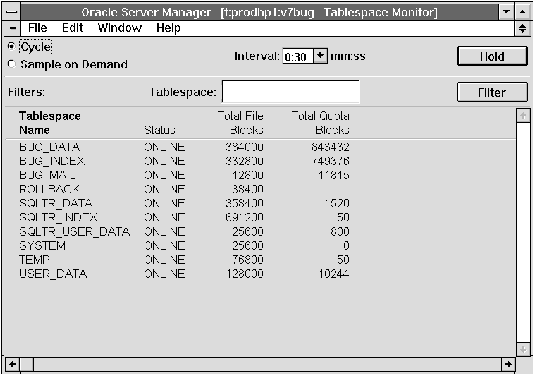Click the document restore arrows icon

pyautogui.click(x=522, y=28)
